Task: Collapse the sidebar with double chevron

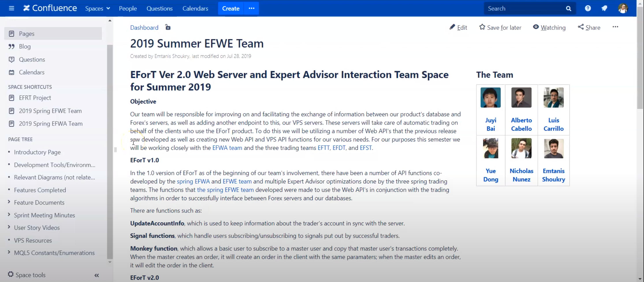Action: pos(97,275)
